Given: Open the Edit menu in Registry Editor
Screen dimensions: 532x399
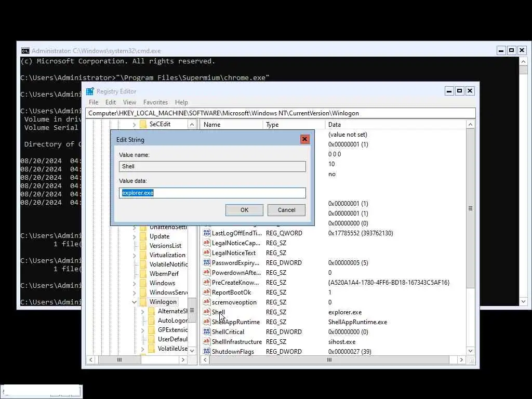Looking at the screenshot, I should (111, 102).
